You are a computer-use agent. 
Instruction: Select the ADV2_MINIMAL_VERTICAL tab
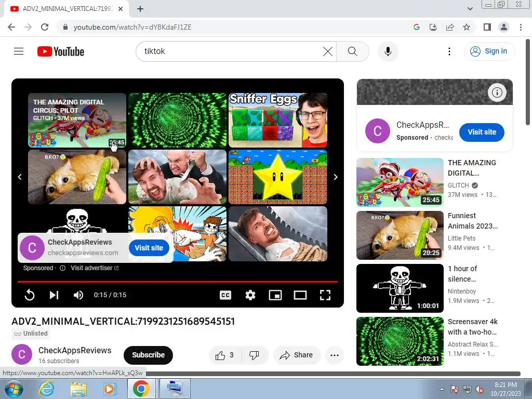coord(67,9)
